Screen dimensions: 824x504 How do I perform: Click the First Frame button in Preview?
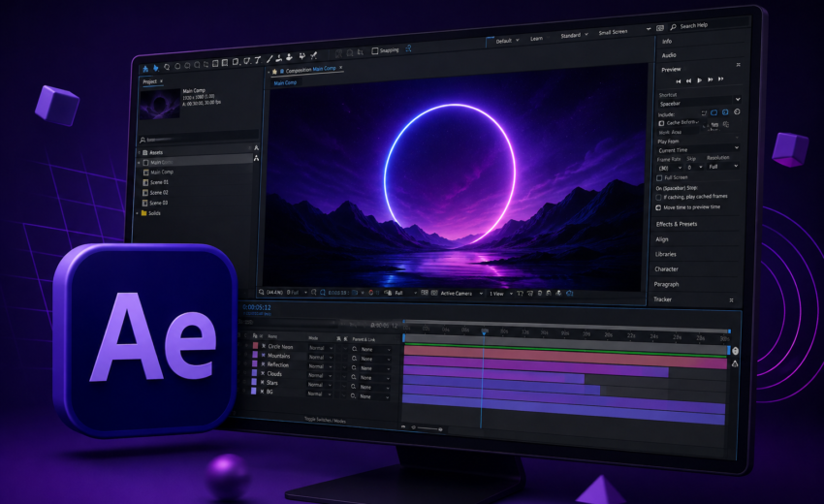tap(679, 81)
